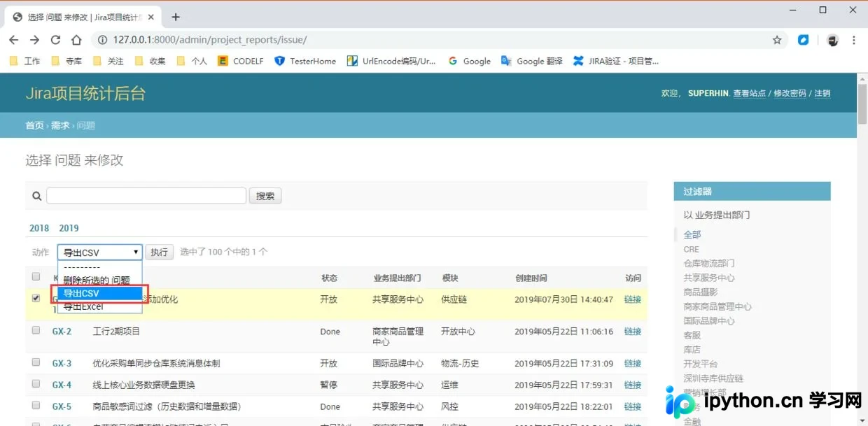This screenshot has height=426, width=868.
Task: Open 查看站点 link
Action: (x=750, y=93)
